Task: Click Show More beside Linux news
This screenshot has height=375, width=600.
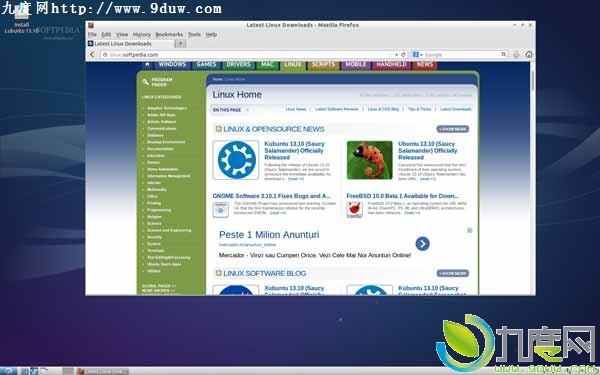Action: (x=453, y=129)
